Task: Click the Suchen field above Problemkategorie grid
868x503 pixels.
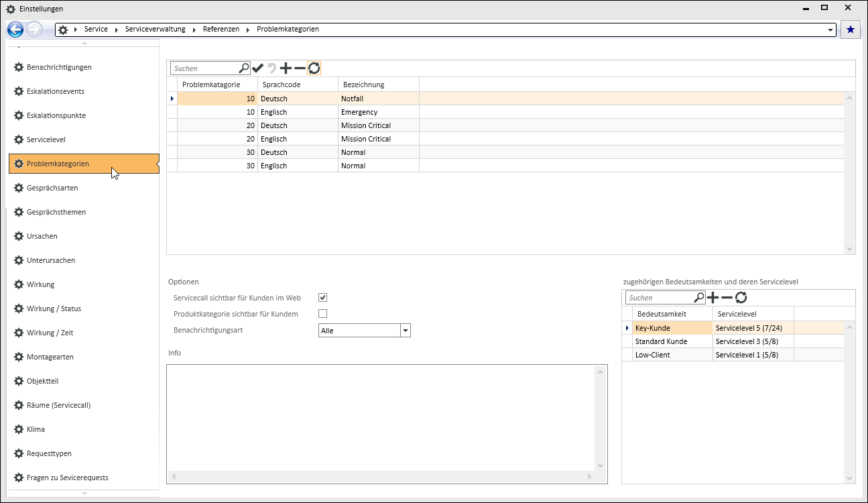Action: click(204, 68)
